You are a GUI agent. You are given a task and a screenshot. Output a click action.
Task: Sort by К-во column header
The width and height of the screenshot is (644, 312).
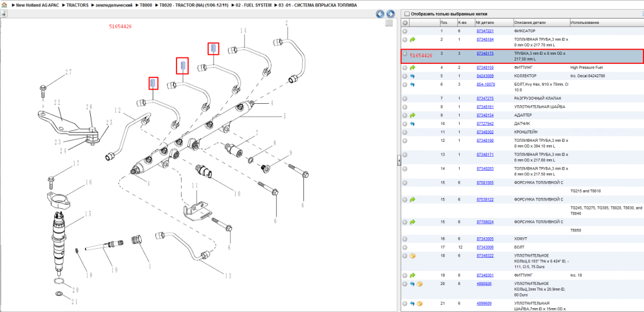point(466,22)
